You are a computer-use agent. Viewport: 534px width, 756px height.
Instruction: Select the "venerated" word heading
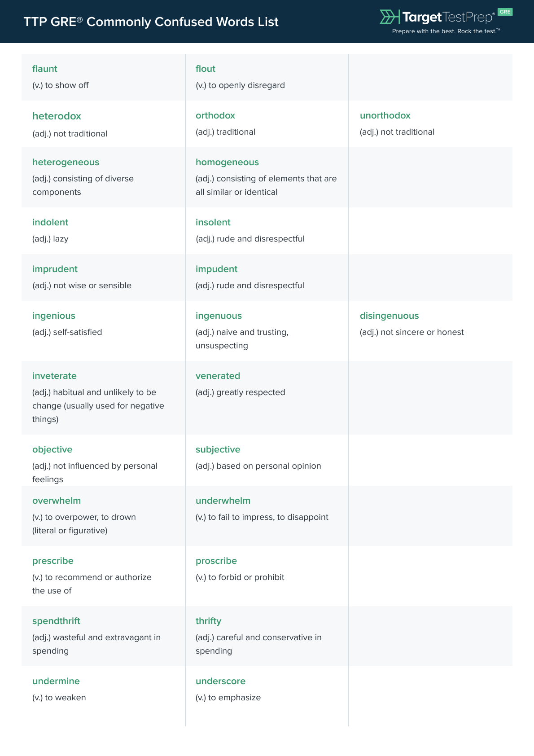[x=218, y=376]
